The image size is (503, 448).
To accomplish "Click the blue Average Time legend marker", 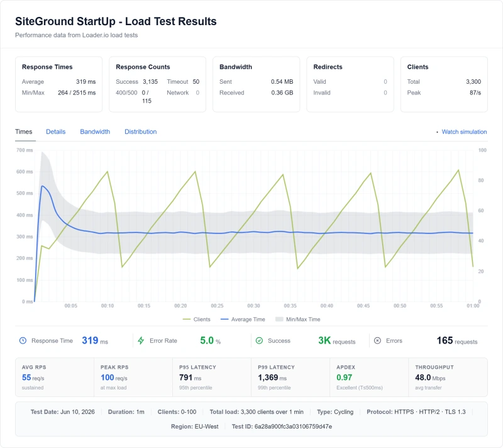I will [224, 319].
